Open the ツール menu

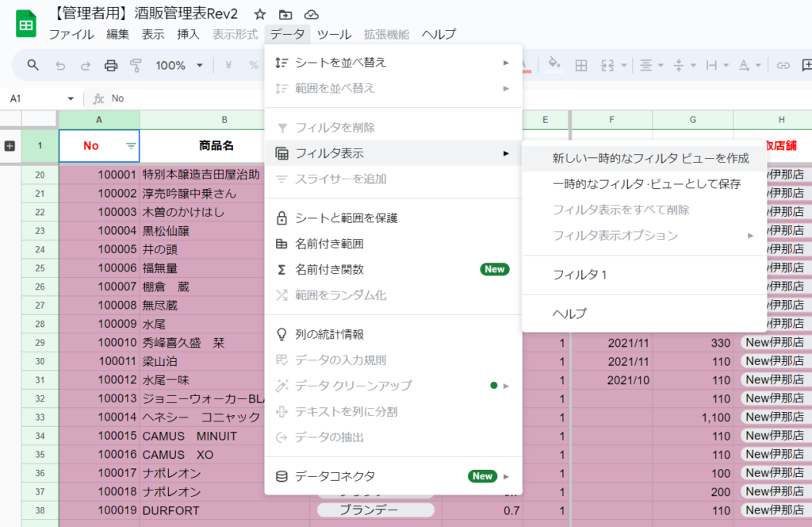[x=334, y=34]
